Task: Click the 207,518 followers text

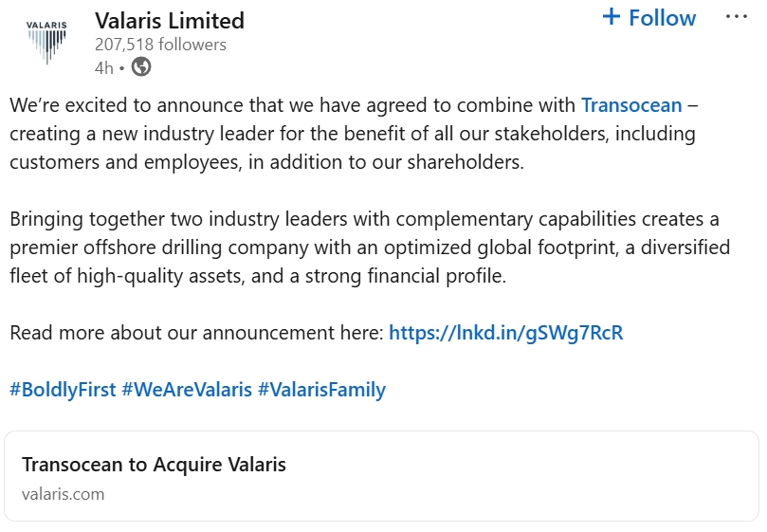Action: [160, 45]
